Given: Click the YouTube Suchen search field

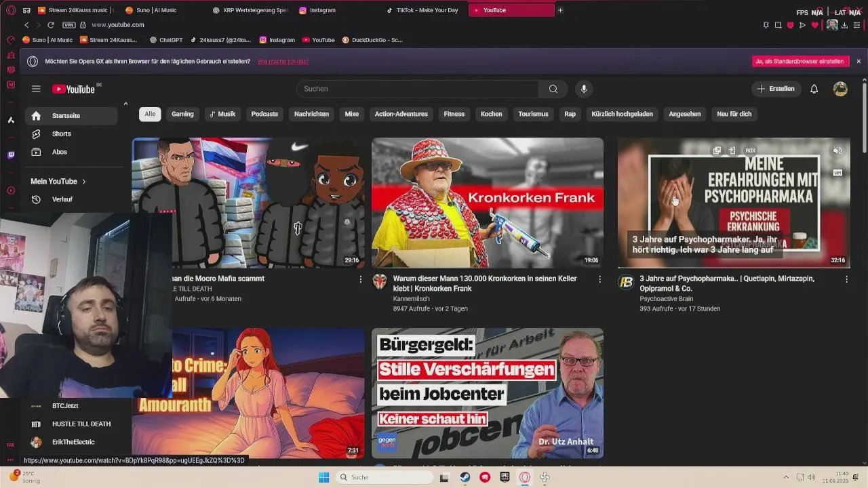Looking at the screenshot, I should coord(417,89).
